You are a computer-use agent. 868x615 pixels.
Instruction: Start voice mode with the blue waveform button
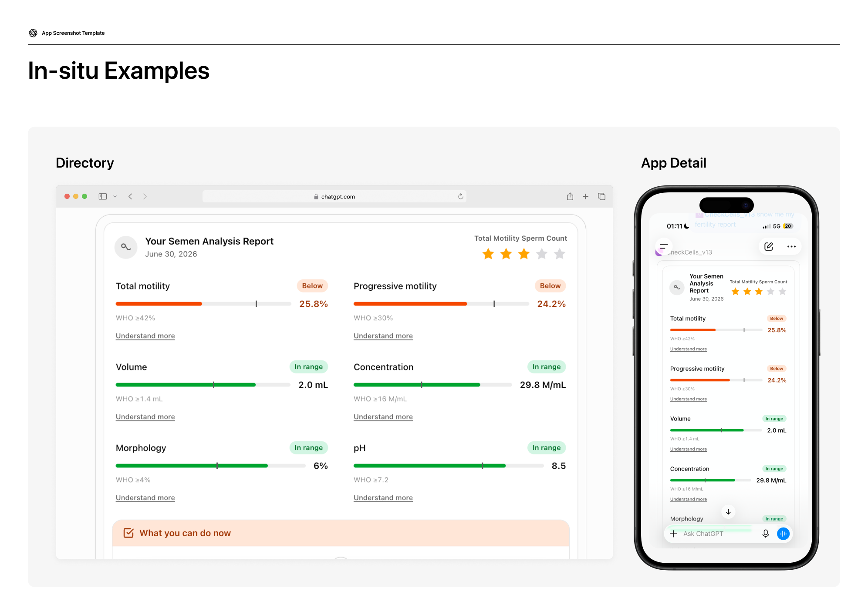(783, 534)
